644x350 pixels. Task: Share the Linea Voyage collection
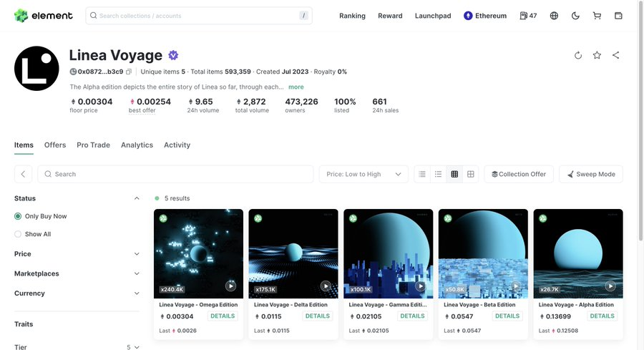pyautogui.click(x=616, y=55)
